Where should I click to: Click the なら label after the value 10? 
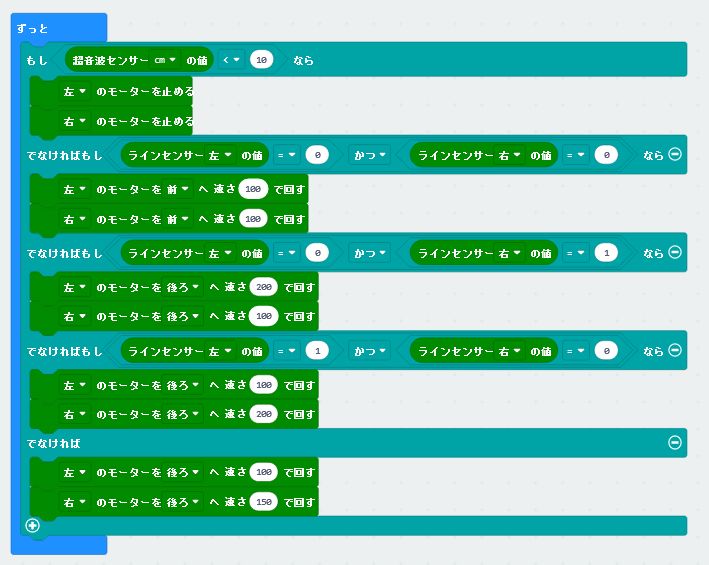[x=303, y=60]
